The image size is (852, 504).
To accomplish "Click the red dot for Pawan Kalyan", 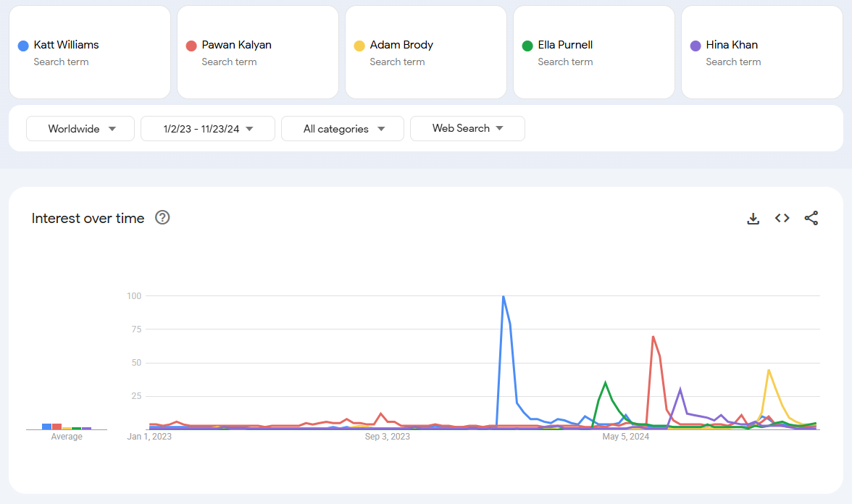I will 190,45.
